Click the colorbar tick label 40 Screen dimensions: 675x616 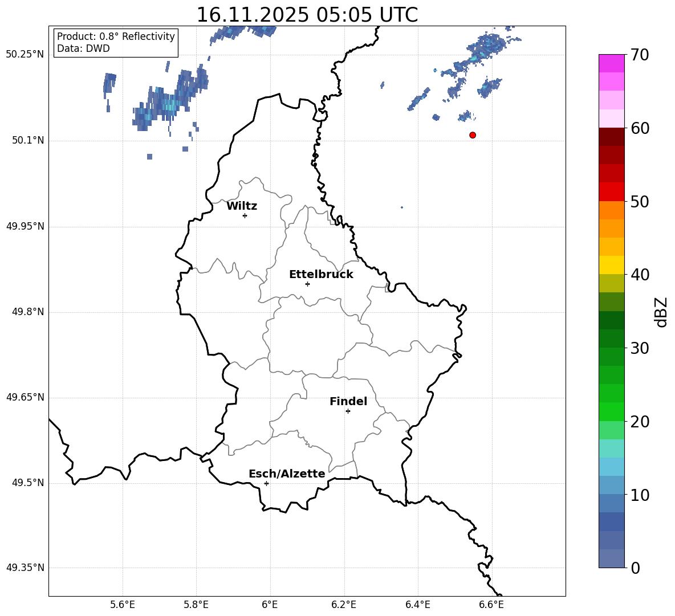[x=640, y=275]
